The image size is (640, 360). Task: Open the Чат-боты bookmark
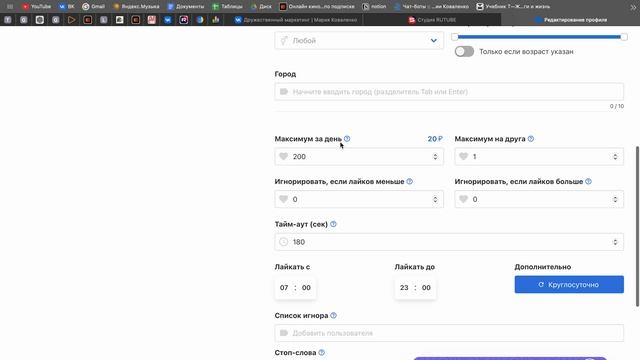pos(431,7)
